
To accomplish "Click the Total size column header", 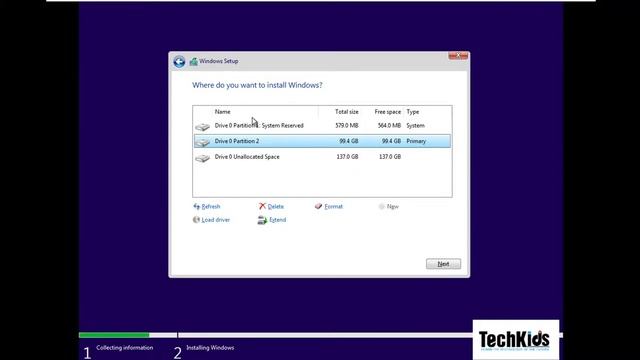I will pos(347,111).
